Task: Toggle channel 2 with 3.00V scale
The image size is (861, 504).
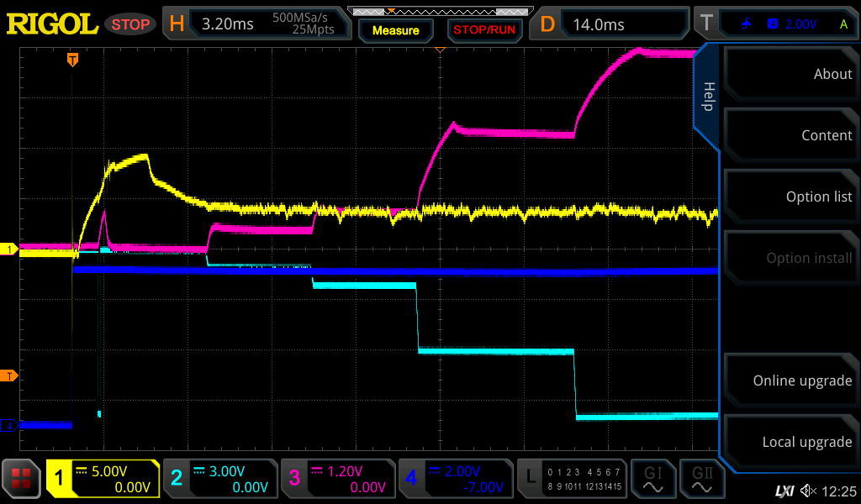Action: (220, 479)
